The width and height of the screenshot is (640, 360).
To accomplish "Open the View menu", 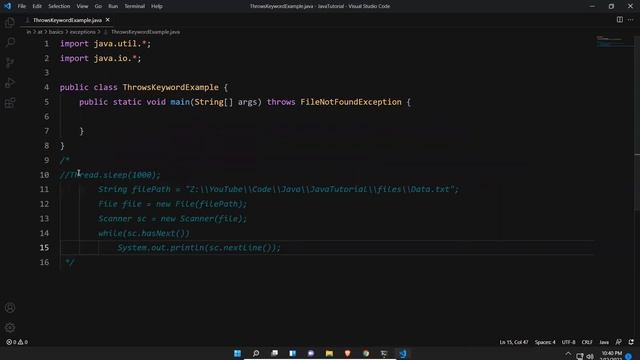I will [x=82, y=6].
